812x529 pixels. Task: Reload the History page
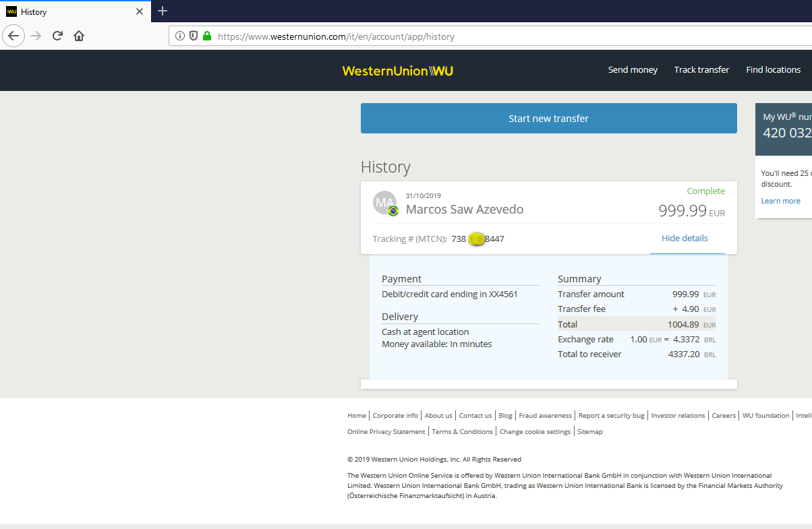[x=57, y=36]
